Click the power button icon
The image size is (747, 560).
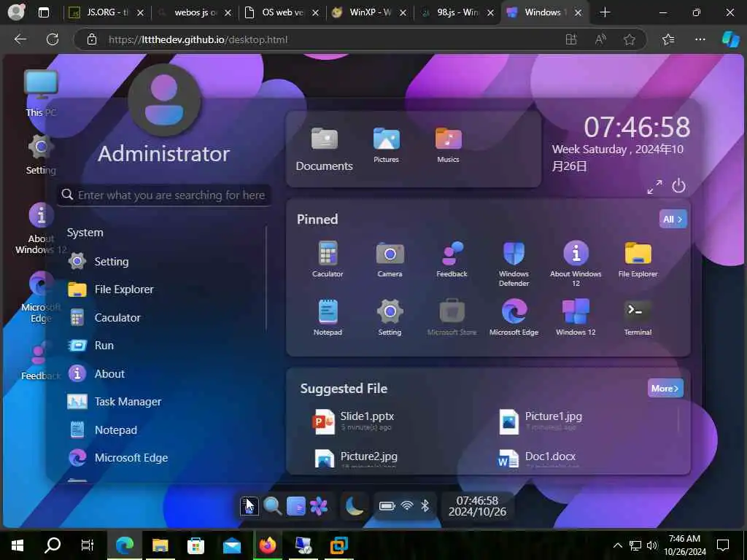click(x=679, y=186)
